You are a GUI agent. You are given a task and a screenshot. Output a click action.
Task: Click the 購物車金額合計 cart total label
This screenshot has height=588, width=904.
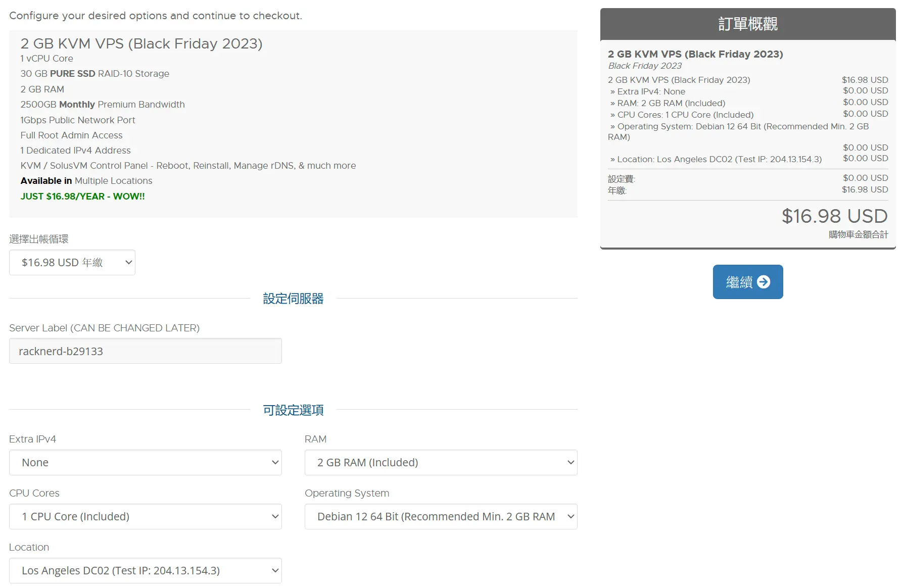859,234
